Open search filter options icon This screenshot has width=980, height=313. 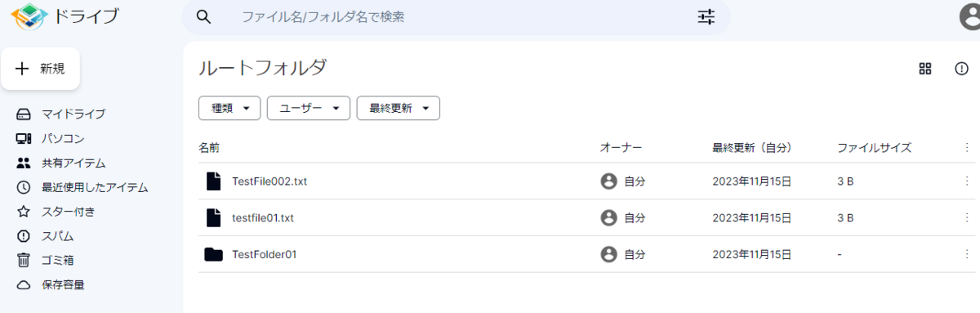(706, 16)
